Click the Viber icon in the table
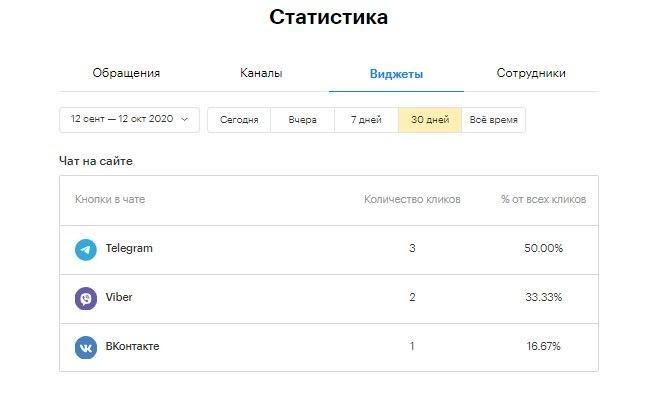The width and height of the screenshot is (653, 416). (x=86, y=299)
